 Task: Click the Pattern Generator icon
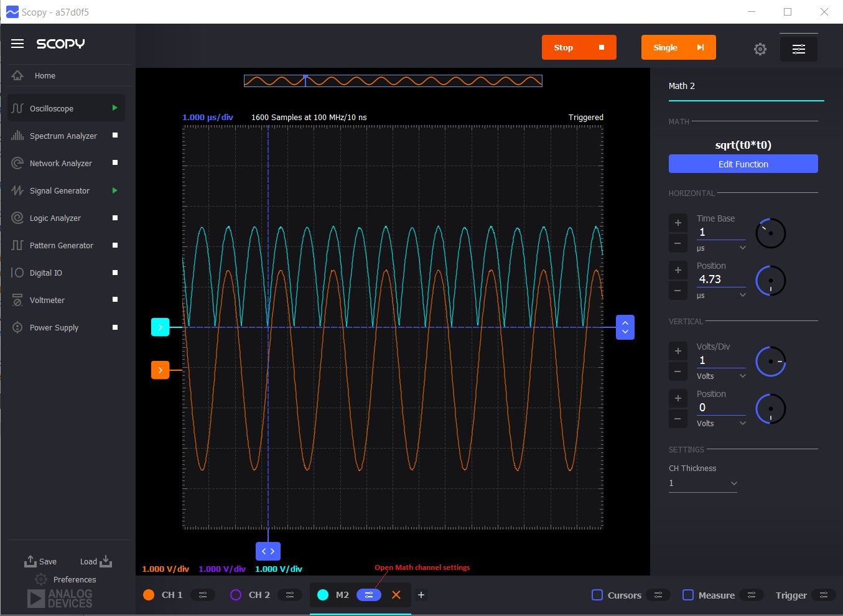click(x=17, y=245)
